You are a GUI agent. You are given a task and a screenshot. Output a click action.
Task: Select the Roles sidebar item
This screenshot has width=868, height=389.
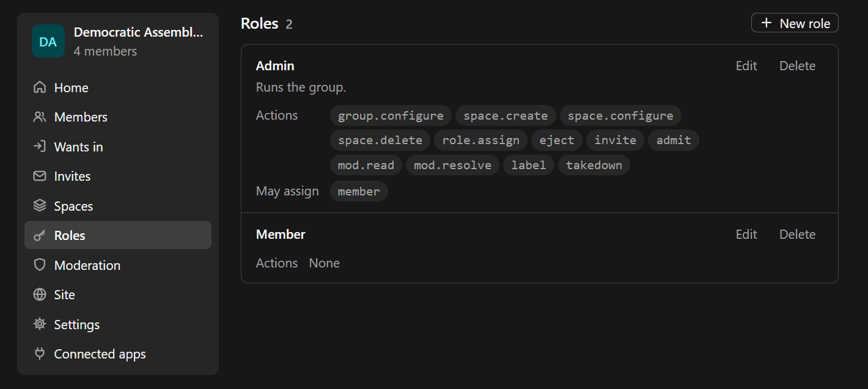pos(118,235)
